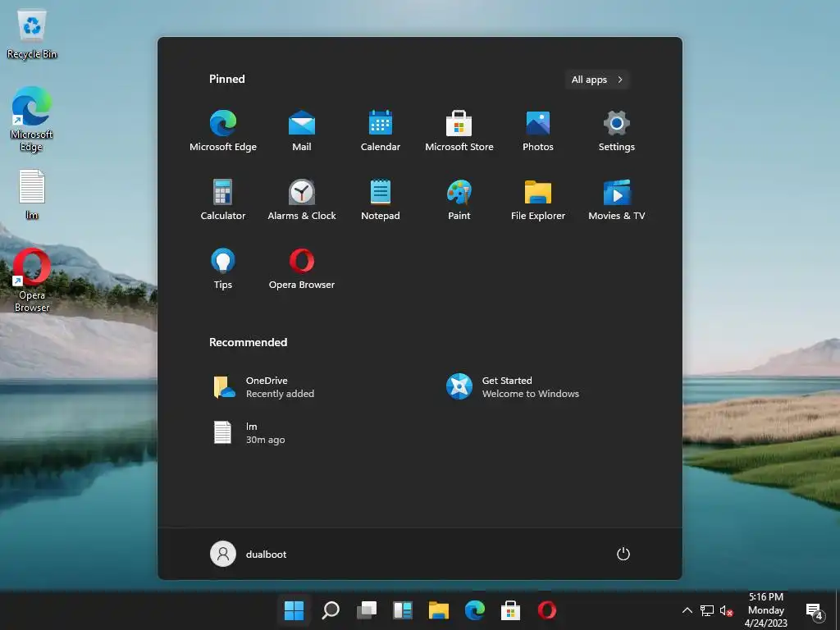The width and height of the screenshot is (840, 630).
Task: Launch Microsoft Edge from the taskbar
Action: tap(475, 610)
